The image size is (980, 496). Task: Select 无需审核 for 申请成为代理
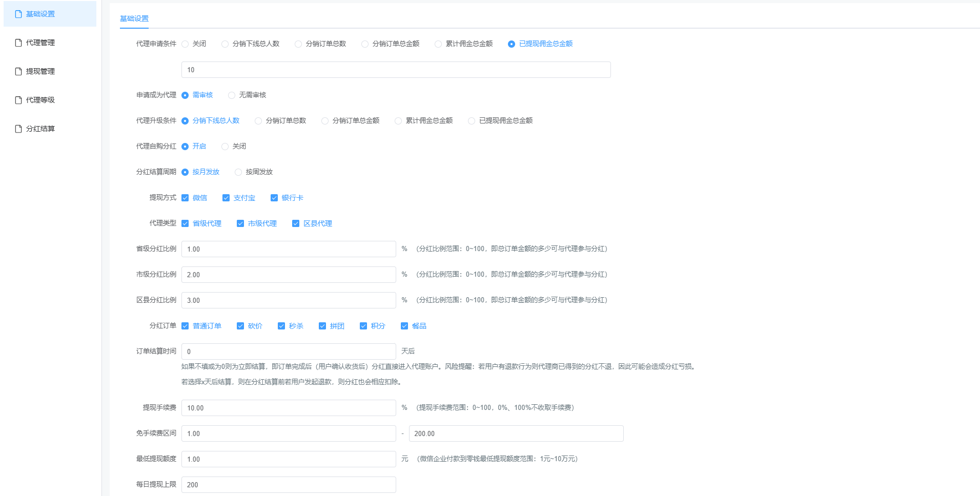[x=232, y=95]
